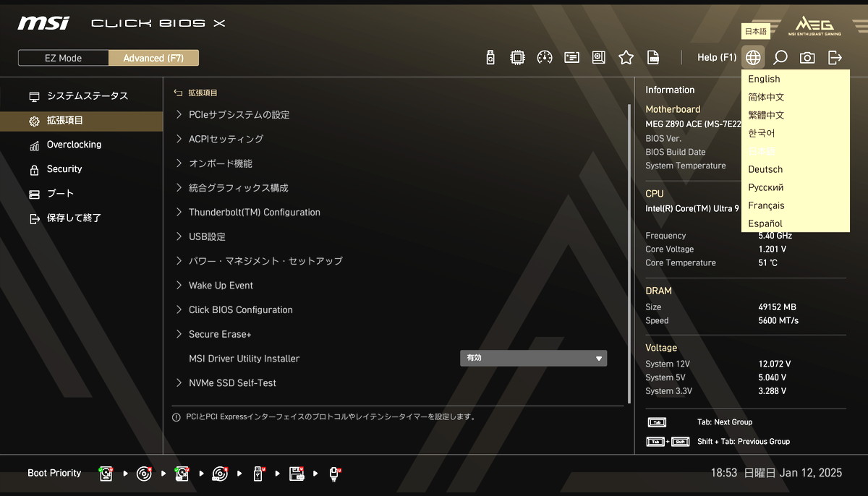Click the globe language icon
Screen dimensions: 868x496
point(753,57)
